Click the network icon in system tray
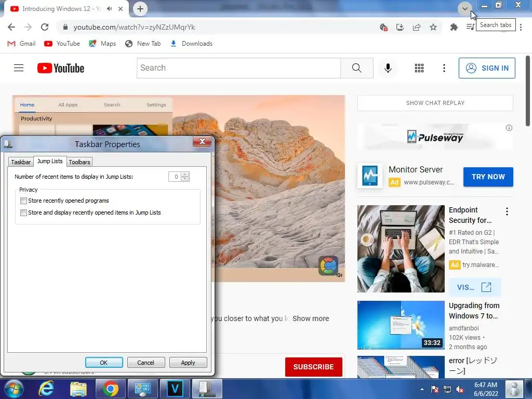532x399 pixels. 447,390
